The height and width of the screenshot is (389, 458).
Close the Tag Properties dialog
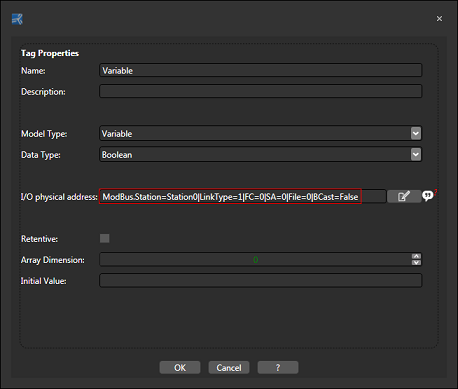(x=439, y=19)
